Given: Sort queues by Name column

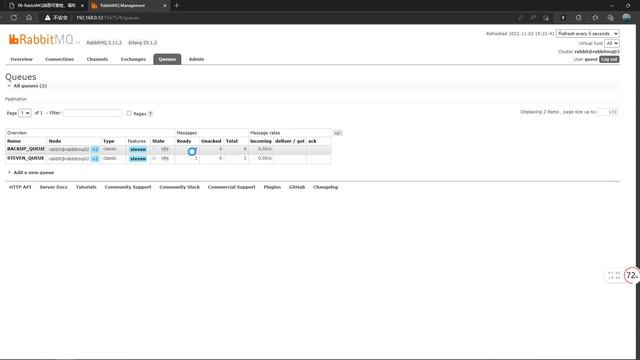Looking at the screenshot, I should (x=14, y=141).
